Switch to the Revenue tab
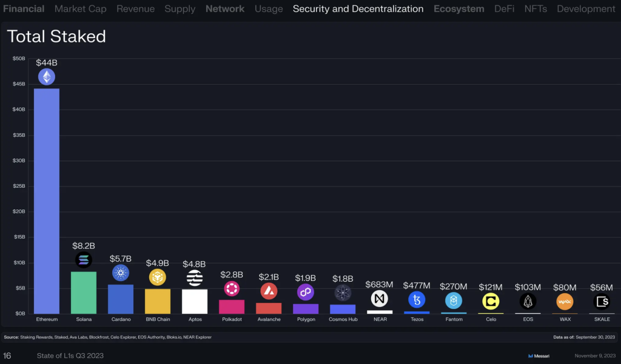This screenshot has height=364, width=621. 135,8
